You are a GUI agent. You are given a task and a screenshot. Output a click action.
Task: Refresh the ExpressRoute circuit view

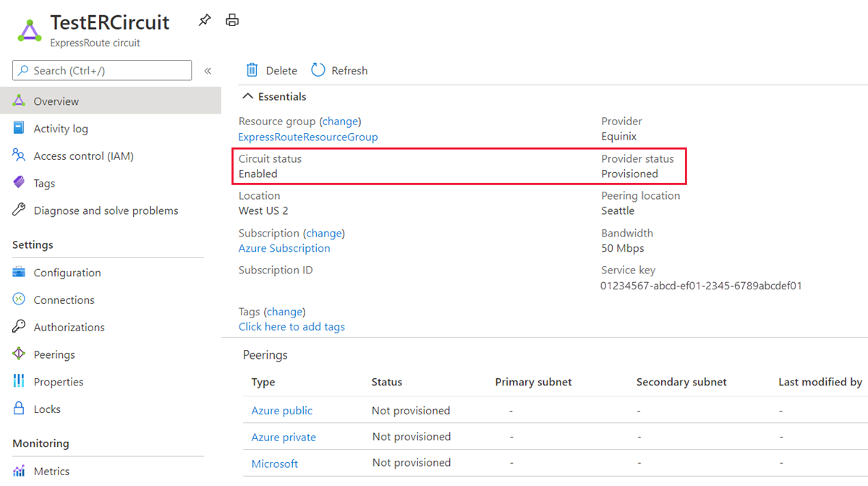(x=339, y=70)
